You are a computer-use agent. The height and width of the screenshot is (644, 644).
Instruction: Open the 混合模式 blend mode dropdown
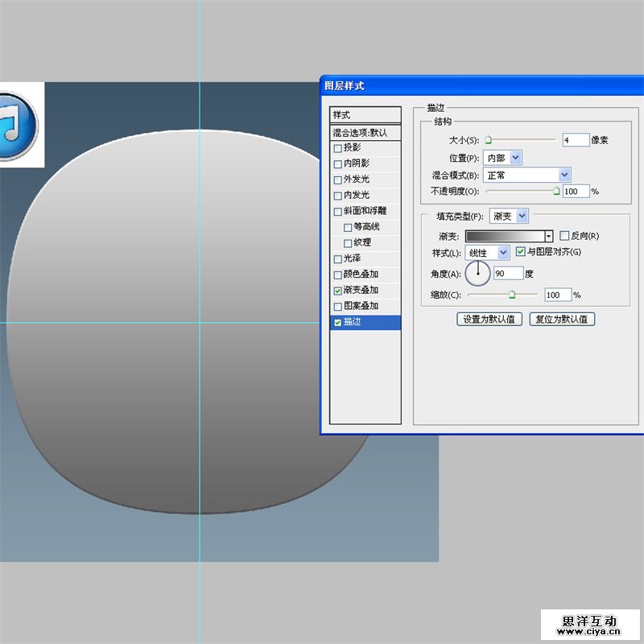(563, 175)
